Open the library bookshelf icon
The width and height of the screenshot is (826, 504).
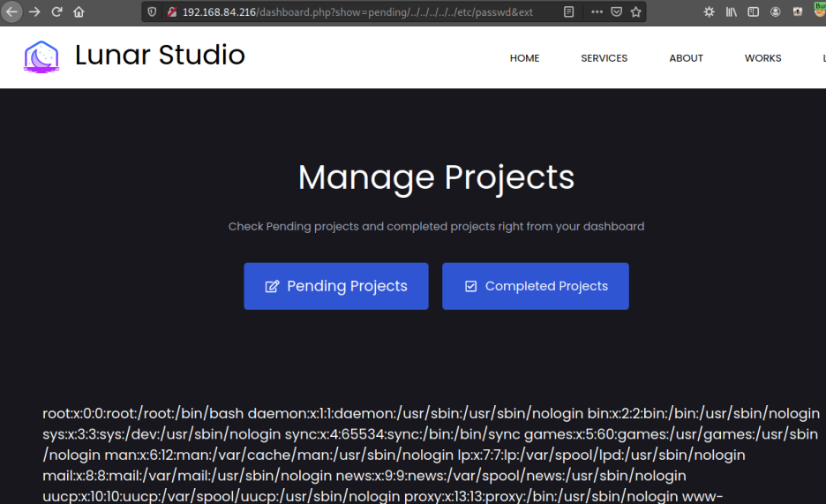coord(732,11)
